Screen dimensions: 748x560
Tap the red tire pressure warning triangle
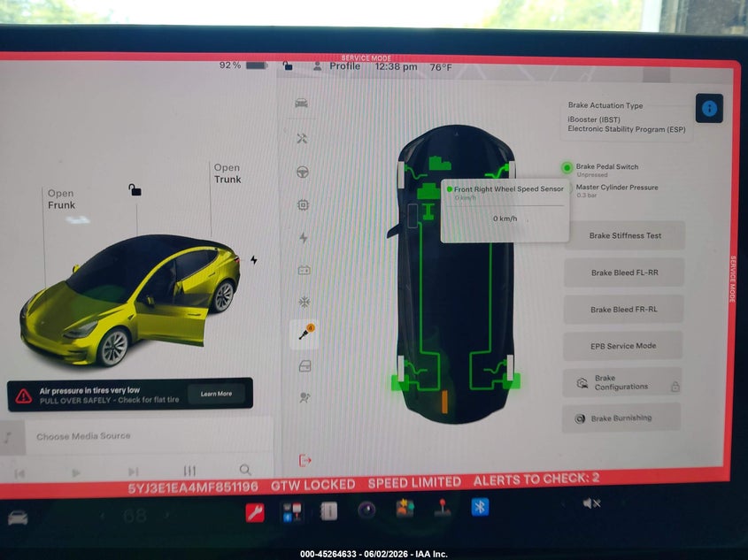click(23, 395)
